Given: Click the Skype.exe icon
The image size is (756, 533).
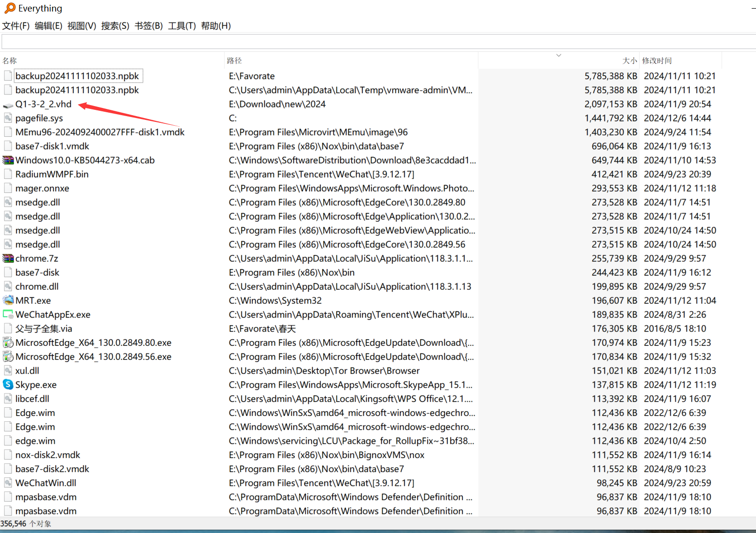Looking at the screenshot, I should (8, 385).
